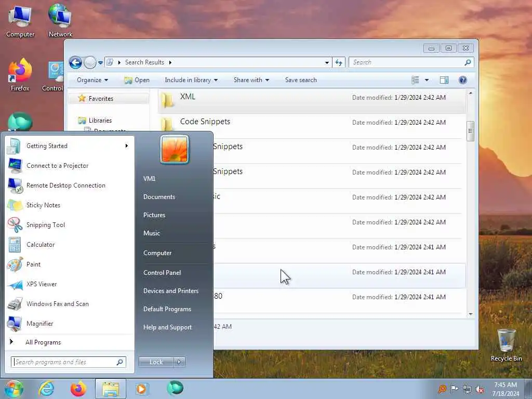This screenshot has height=399, width=532.
Task: Open Getting Started in Start menu
Action: (70, 146)
